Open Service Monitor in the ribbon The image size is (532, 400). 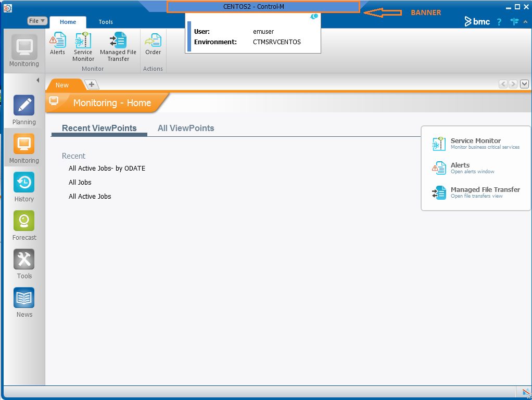pos(83,46)
